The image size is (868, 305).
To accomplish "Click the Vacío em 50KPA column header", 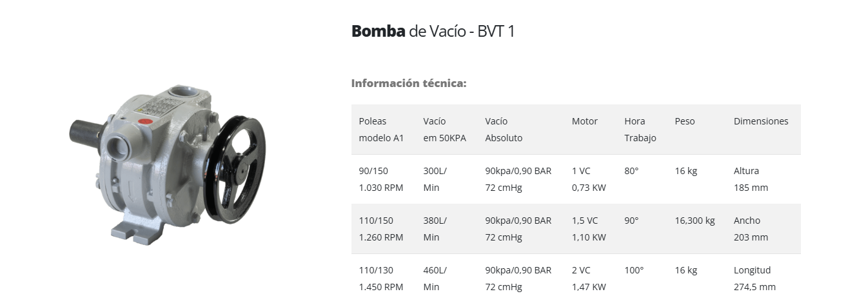I will coord(444,130).
